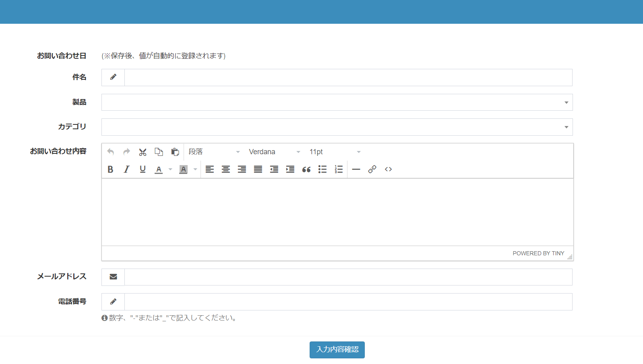Open the 製品 dropdown
Image resolution: width=643 pixels, height=364 pixels.
pos(337,102)
